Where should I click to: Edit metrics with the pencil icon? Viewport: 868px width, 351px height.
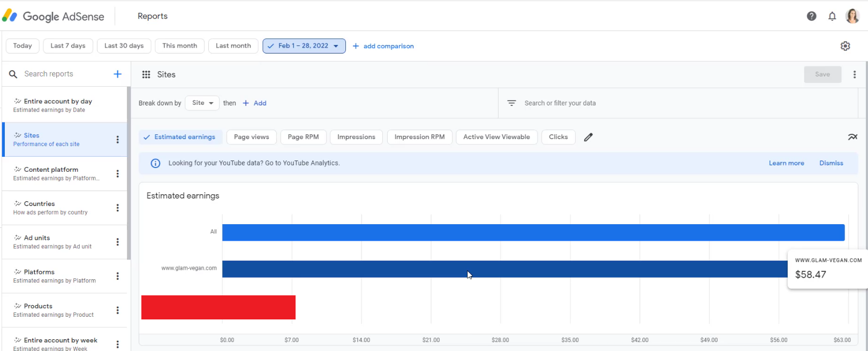point(588,137)
